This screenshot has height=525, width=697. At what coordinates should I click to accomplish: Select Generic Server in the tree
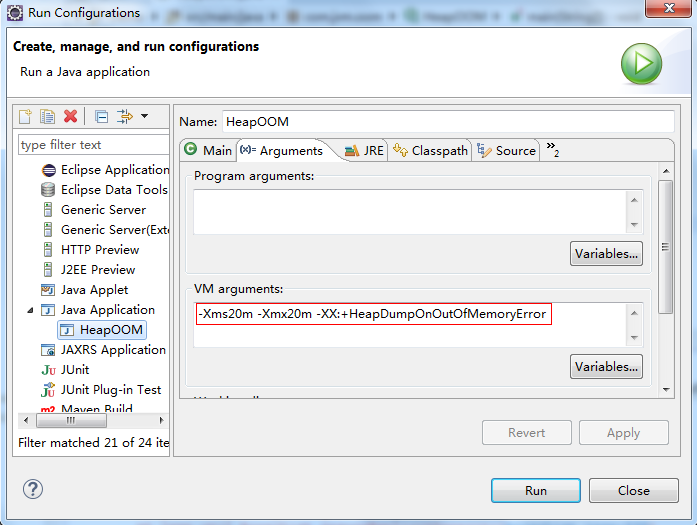[x=103, y=209]
